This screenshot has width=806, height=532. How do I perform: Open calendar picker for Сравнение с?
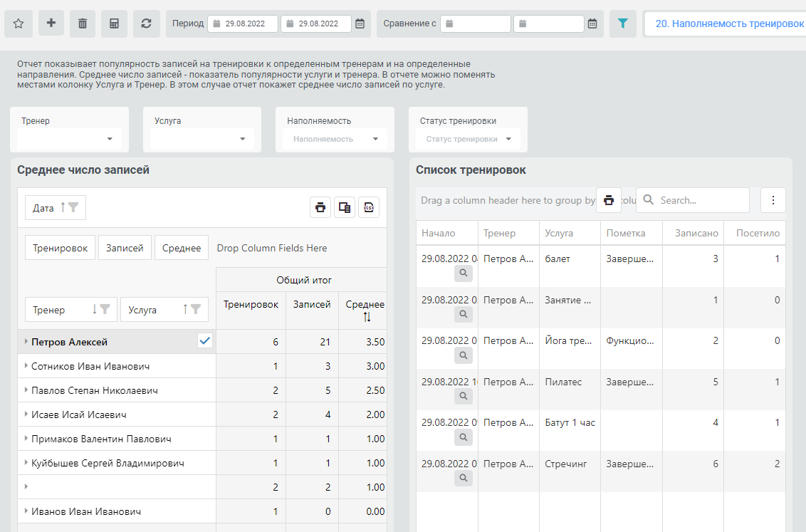tap(592, 24)
